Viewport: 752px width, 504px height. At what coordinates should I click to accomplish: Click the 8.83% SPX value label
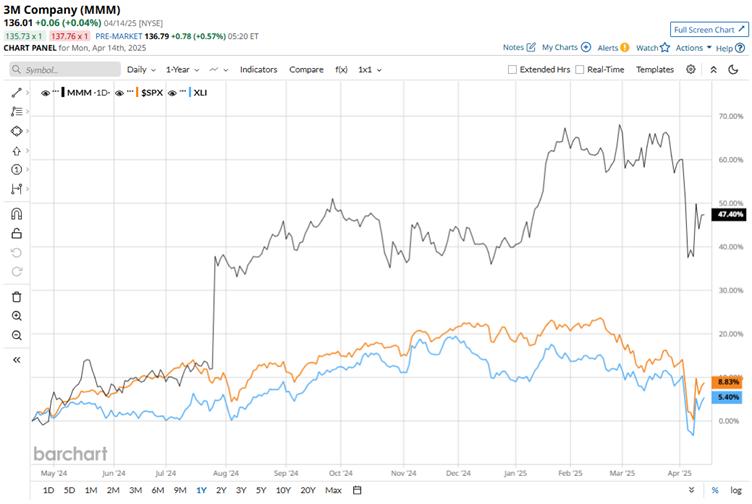(x=728, y=382)
